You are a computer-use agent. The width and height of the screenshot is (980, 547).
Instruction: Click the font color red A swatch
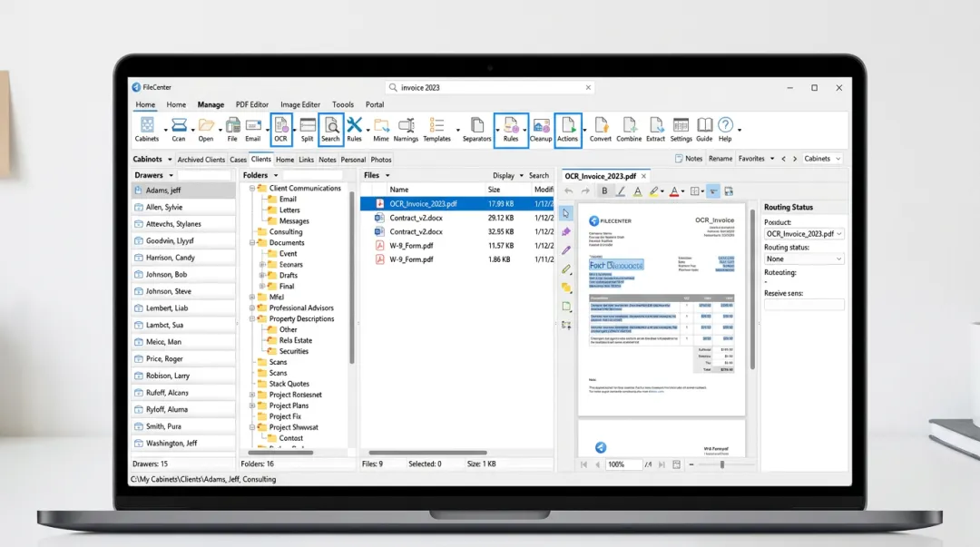[673, 191]
